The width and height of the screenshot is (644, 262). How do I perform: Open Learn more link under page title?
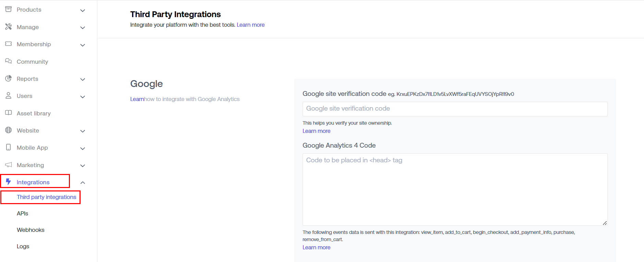click(x=251, y=25)
